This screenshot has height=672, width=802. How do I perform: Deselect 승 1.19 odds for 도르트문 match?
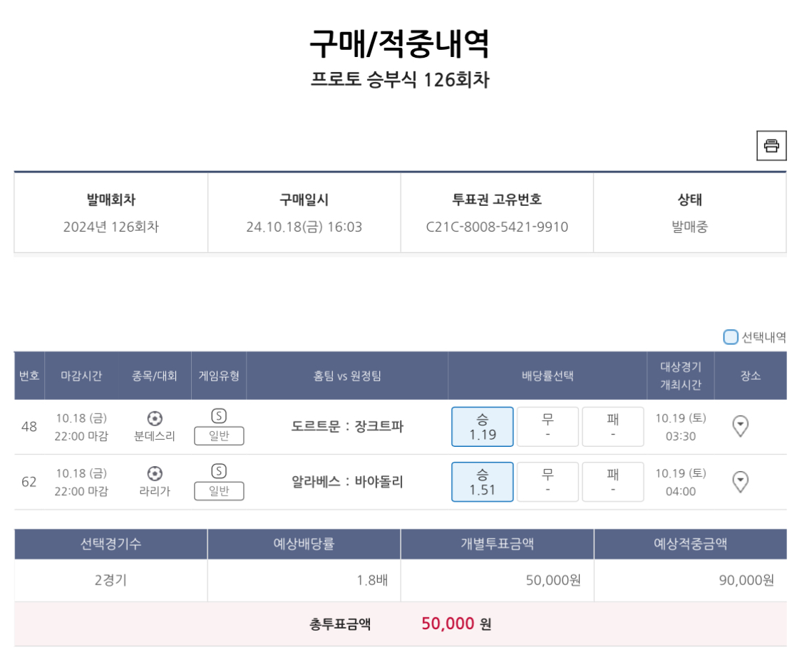pyautogui.click(x=482, y=426)
